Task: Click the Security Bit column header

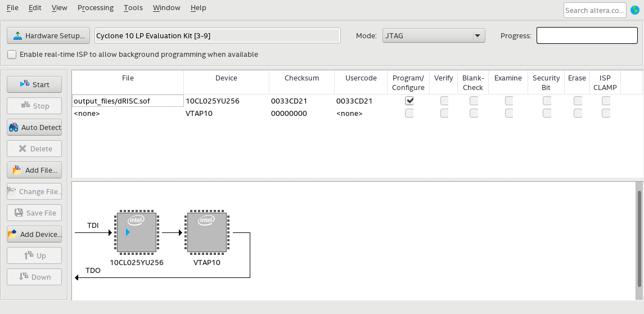Action: (x=546, y=82)
